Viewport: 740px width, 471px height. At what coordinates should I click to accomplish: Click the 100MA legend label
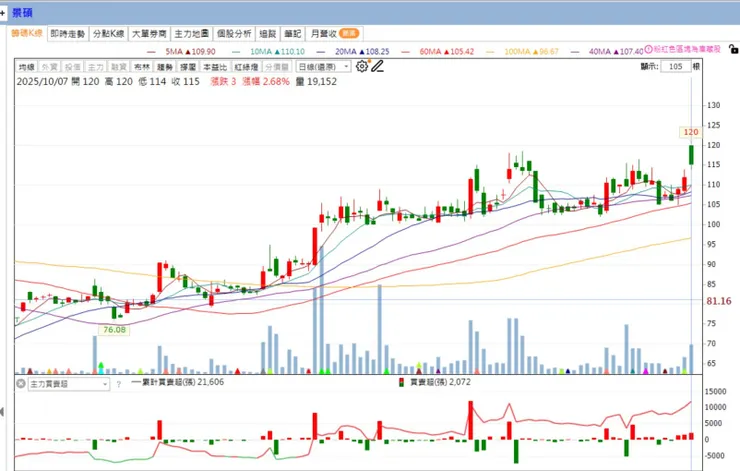tap(531, 51)
